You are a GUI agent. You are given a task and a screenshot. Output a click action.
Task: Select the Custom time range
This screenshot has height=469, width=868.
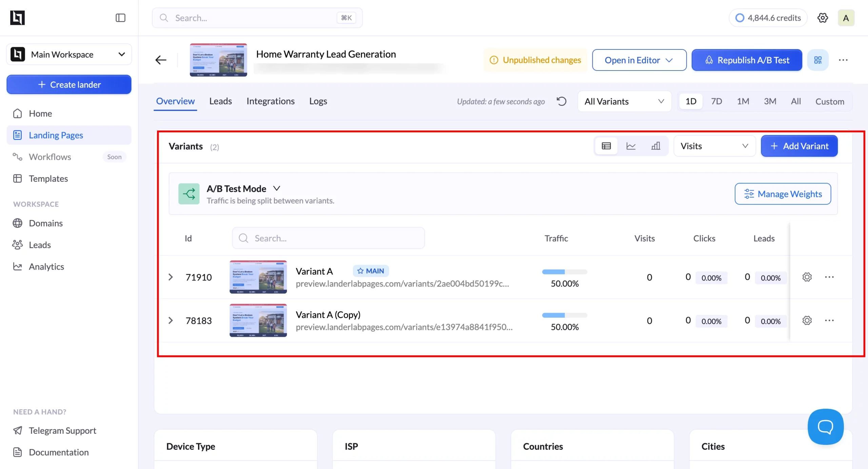pyautogui.click(x=830, y=101)
